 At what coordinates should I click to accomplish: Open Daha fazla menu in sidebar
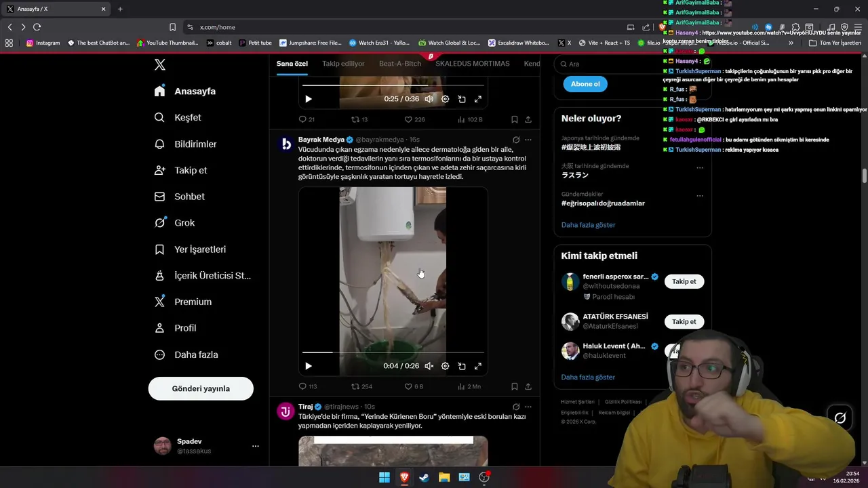186,354
